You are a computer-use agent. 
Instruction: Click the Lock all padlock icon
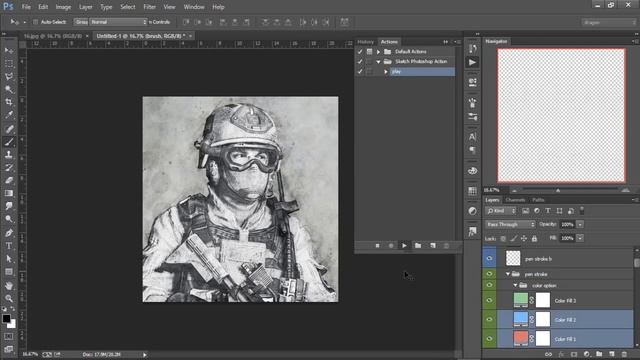pyautogui.click(x=534, y=238)
